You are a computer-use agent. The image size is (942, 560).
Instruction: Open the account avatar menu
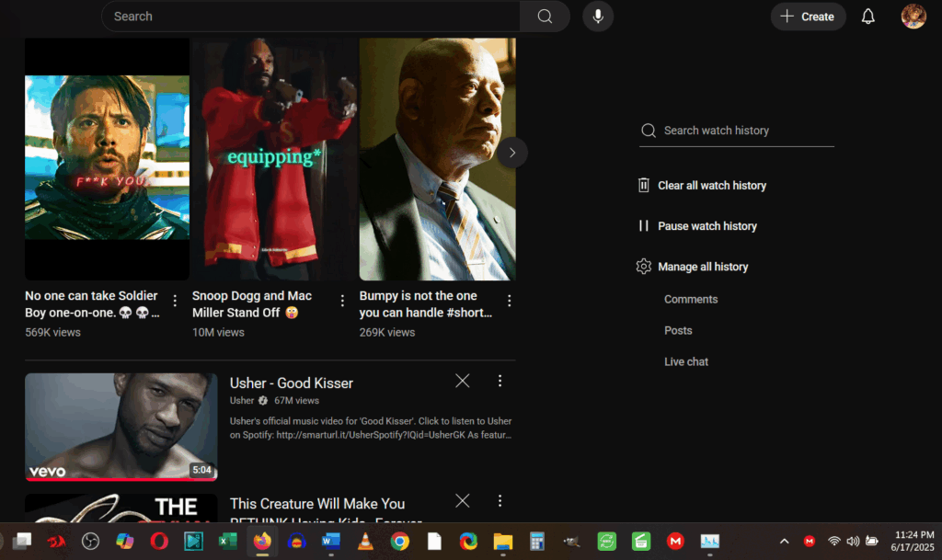click(x=913, y=17)
